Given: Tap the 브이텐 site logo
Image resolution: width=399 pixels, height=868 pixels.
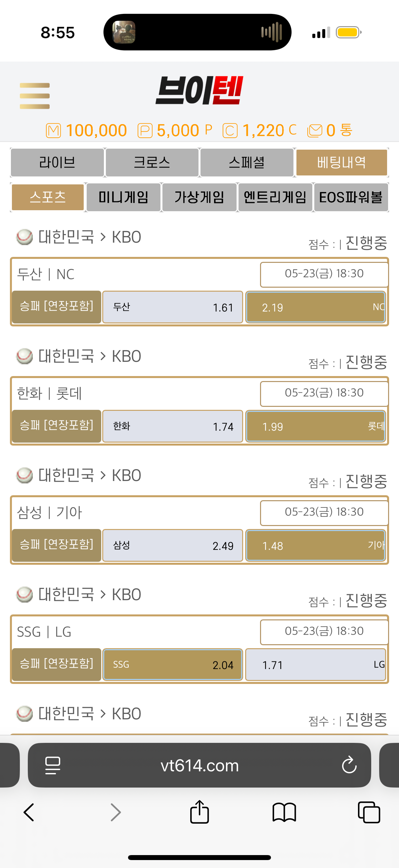Looking at the screenshot, I should coord(199,90).
